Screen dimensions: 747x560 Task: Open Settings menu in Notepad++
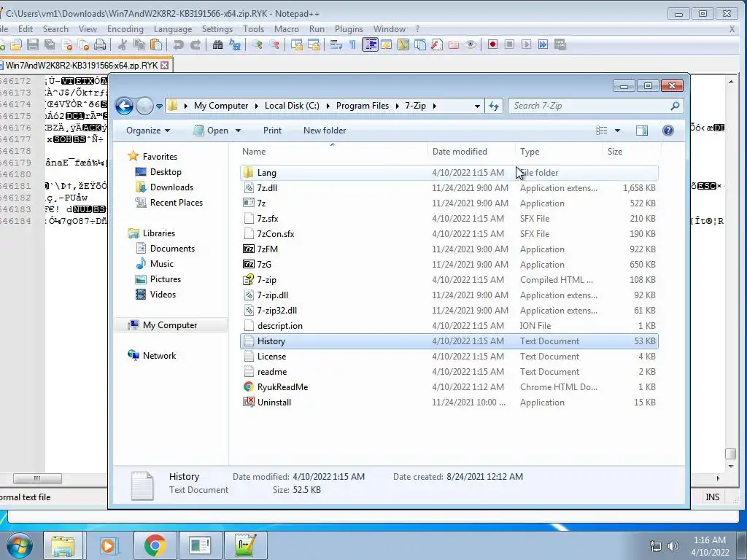(217, 29)
